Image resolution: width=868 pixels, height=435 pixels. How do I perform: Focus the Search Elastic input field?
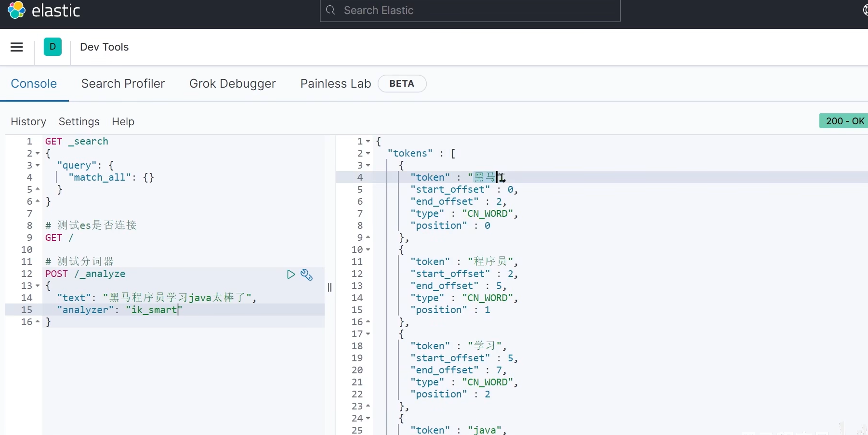pyautogui.click(x=470, y=11)
